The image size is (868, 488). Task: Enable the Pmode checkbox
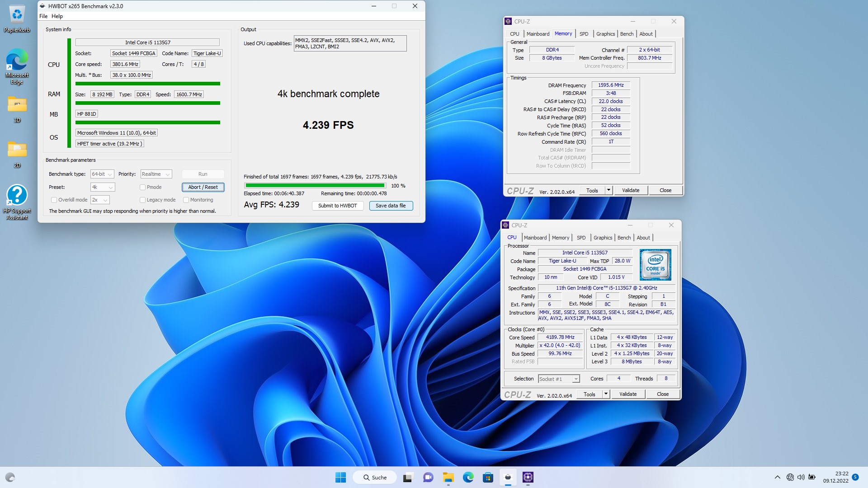[142, 187]
